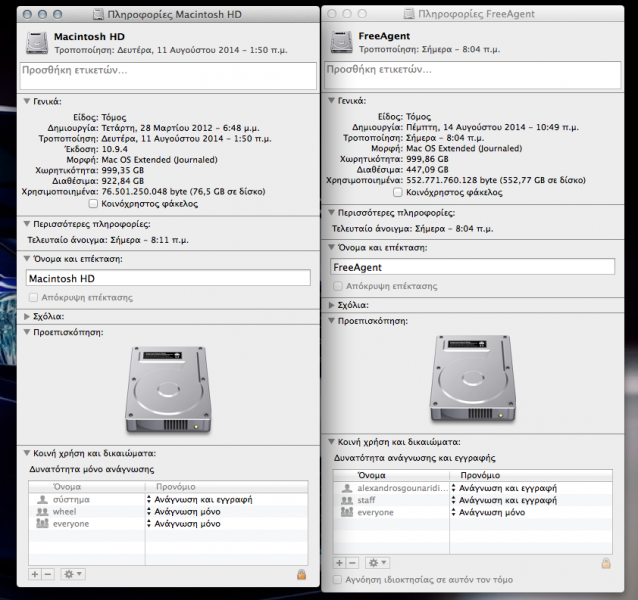Enable Αγνόηση ιδιοκτησίας σε αυτόν τον τόμο
Viewport: 638px width, 600px height.
[x=338, y=580]
